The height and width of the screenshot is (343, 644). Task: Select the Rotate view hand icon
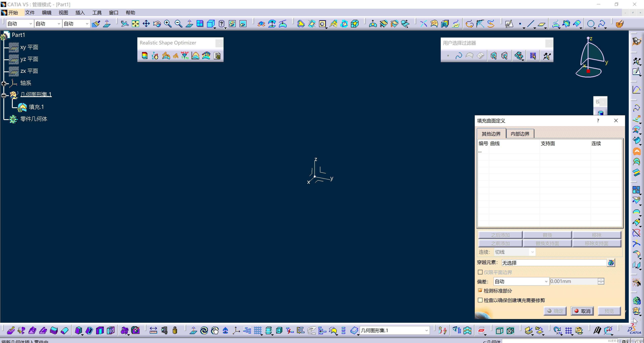157,24
